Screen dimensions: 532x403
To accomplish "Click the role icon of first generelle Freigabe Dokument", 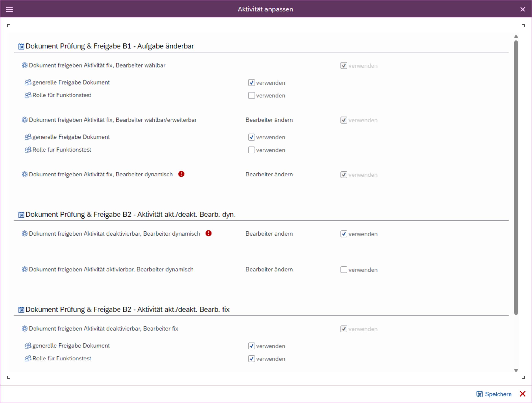I will pyautogui.click(x=28, y=82).
